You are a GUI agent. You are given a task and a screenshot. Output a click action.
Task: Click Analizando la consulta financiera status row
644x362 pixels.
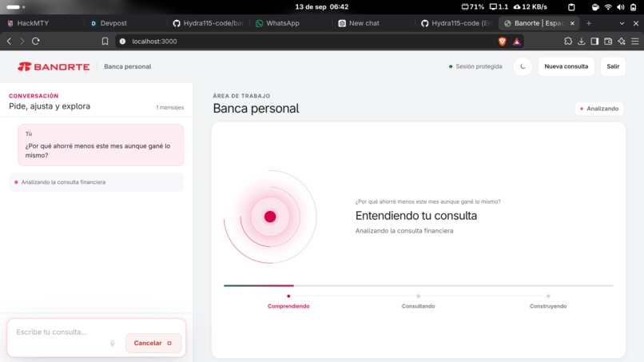pos(96,182)
